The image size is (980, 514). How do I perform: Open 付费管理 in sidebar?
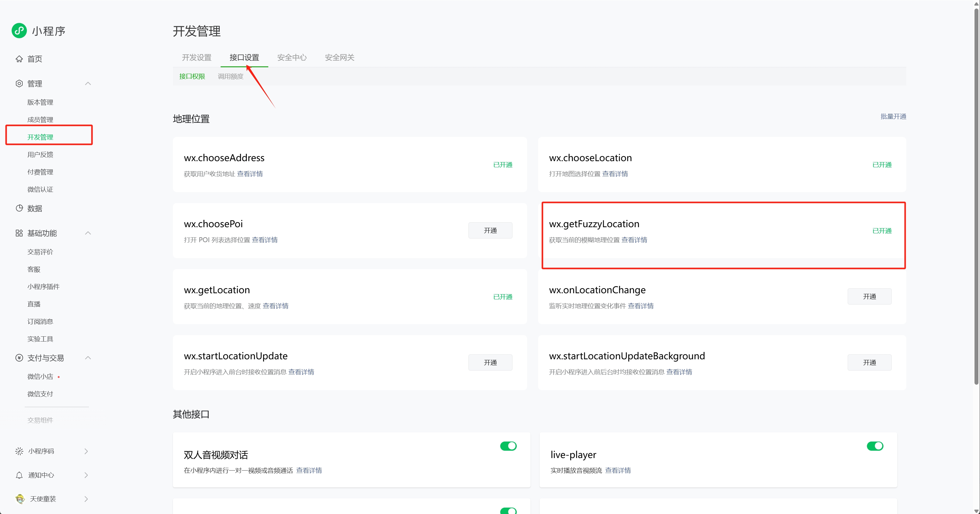coord(40,172)
